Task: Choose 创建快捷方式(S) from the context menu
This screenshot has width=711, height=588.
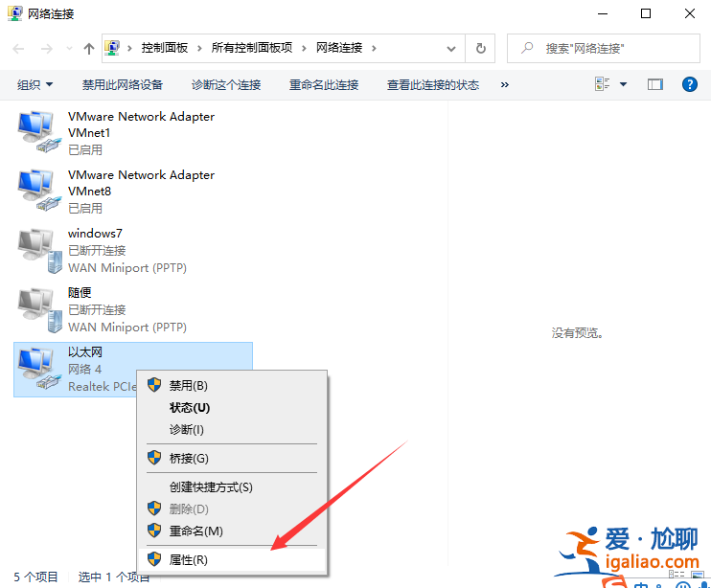Action: click(232, 487)
